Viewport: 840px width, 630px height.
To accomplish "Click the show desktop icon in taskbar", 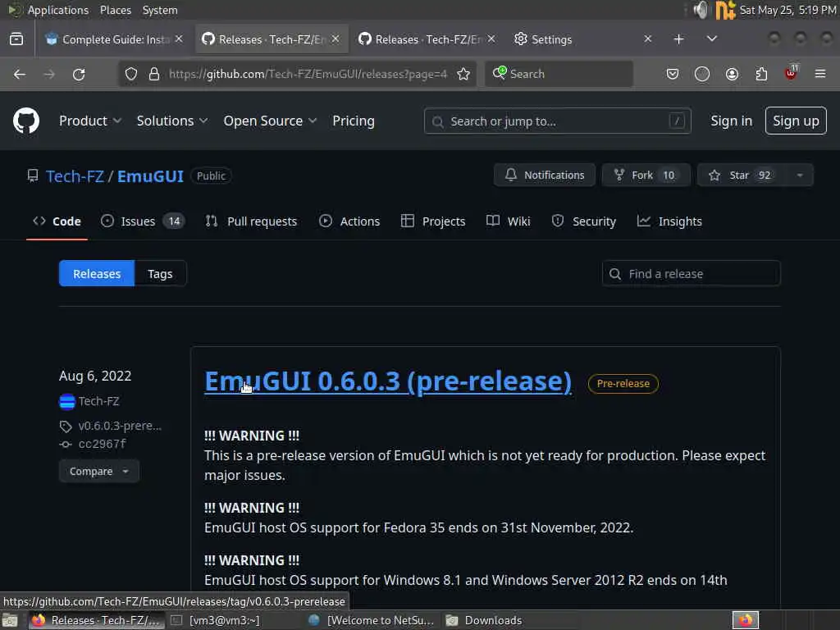I will coord(10,621).
